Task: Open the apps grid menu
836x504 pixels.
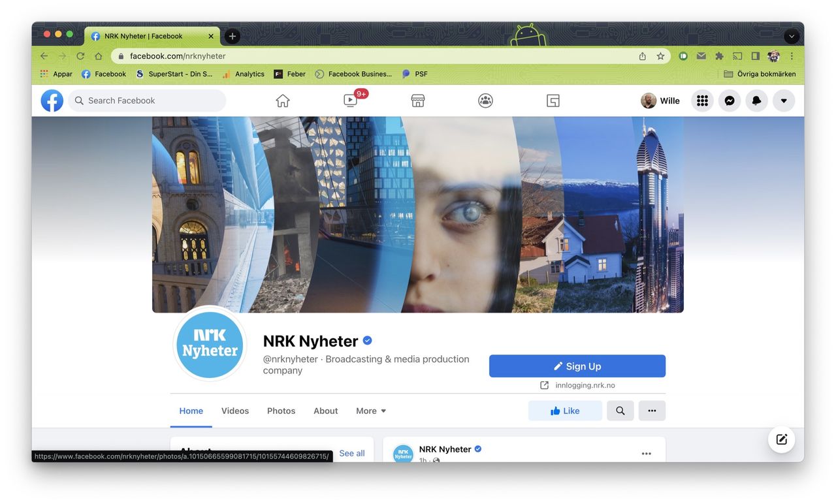Action: (702, 101)
